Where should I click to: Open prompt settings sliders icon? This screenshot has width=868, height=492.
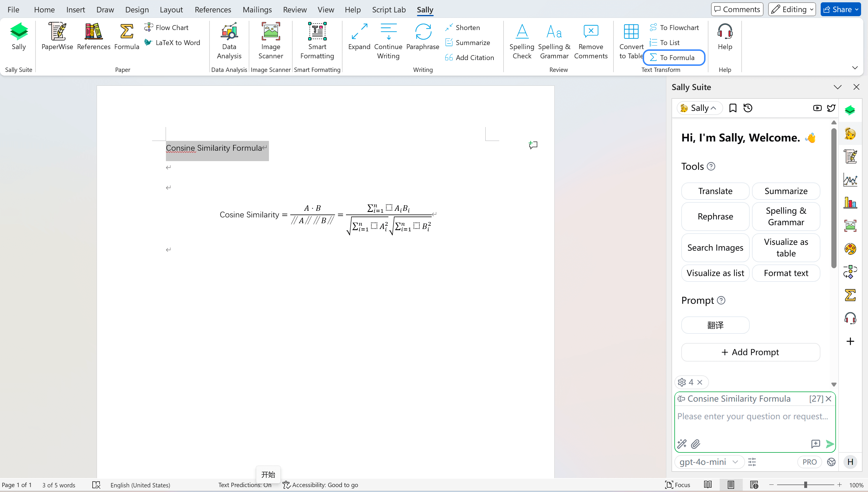click(752, 462)
